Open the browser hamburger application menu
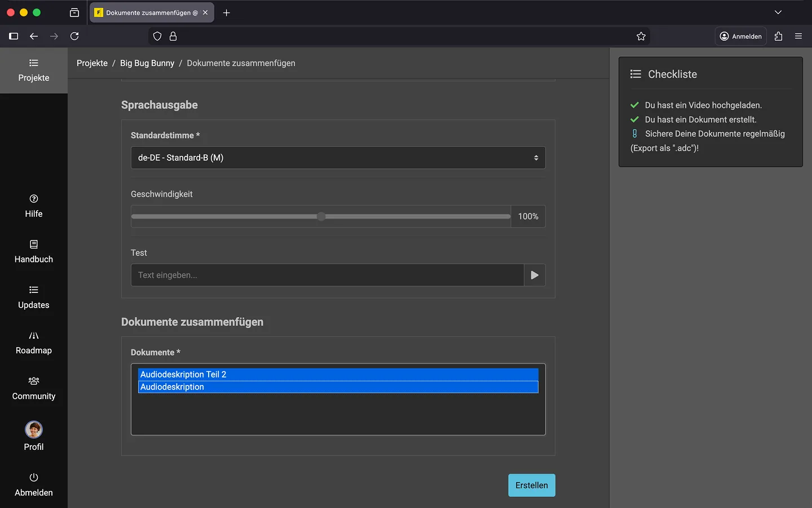Screen dimensions: 812x508 click(798, 36)
